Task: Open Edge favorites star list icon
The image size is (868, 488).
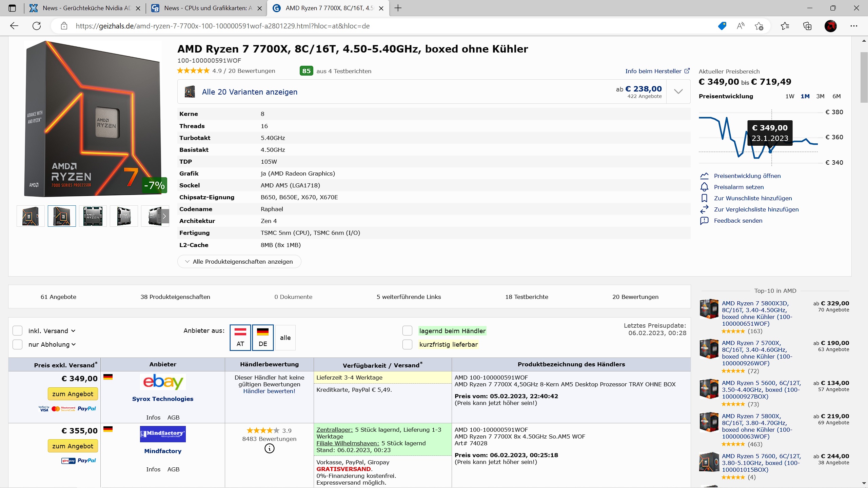Action: pyautogui.click(x=785, y=26)
